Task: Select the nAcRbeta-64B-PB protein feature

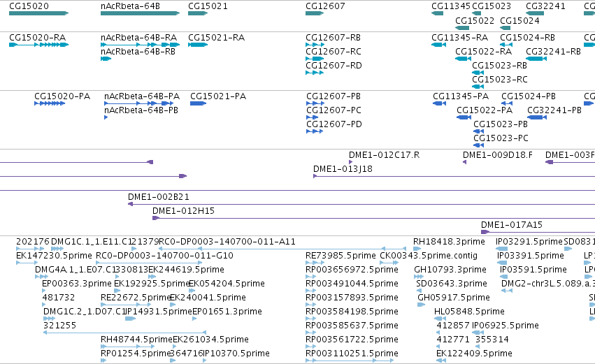Action: click(x=106, y=117)
